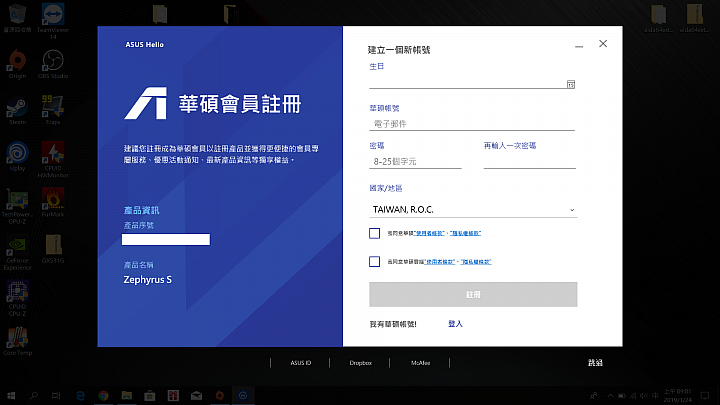Open 隱私權條款 link beside first checkbox
Viewport: 720px width, 405px height.
[465, 233]
